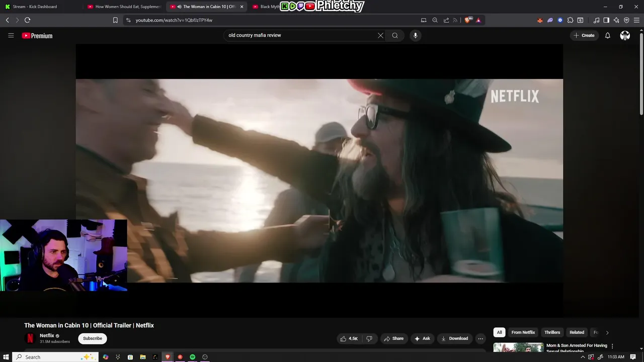
Task: Open MetaMask fox extension
Action: tap(540, 20)
